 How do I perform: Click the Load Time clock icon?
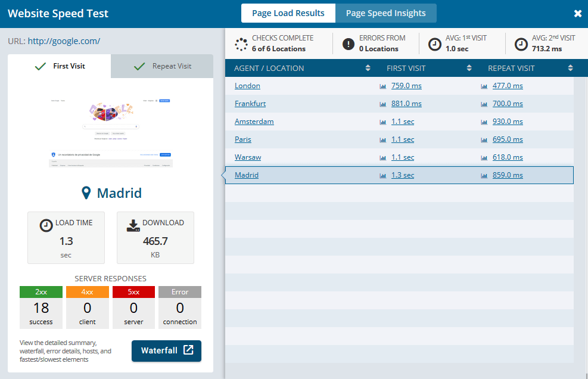click(46, 225)
